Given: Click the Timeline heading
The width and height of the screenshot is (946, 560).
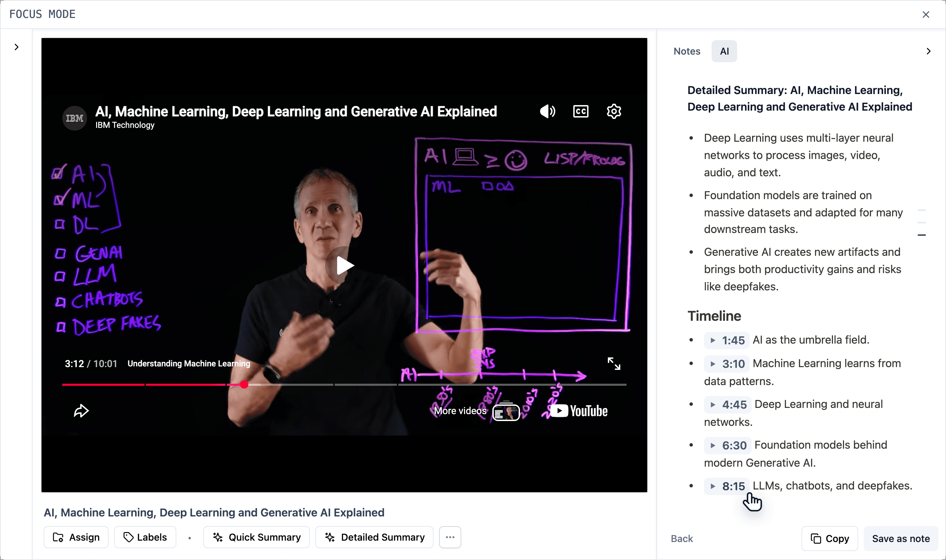Looking at the screenshot, I should pos(714,316).
